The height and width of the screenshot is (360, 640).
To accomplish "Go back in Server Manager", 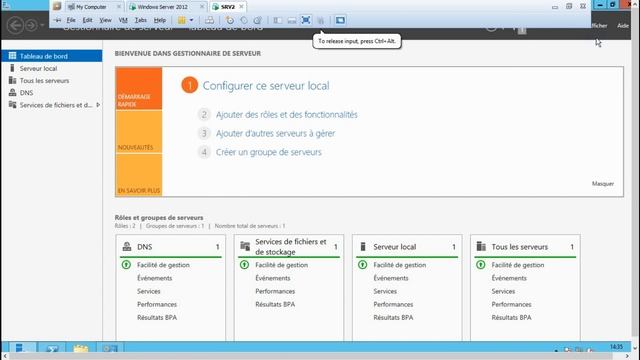I will (15, 25).
